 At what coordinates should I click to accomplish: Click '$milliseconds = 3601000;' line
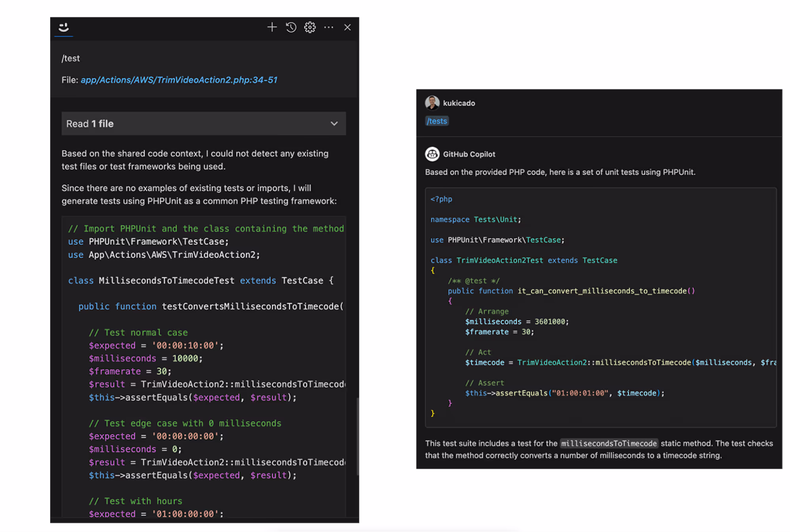[517, 322]
